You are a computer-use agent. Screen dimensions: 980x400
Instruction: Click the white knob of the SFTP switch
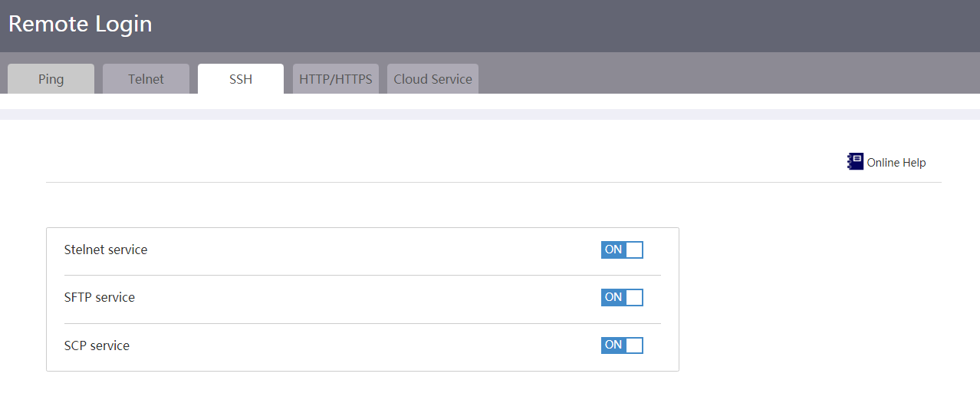tap(634, 297)
